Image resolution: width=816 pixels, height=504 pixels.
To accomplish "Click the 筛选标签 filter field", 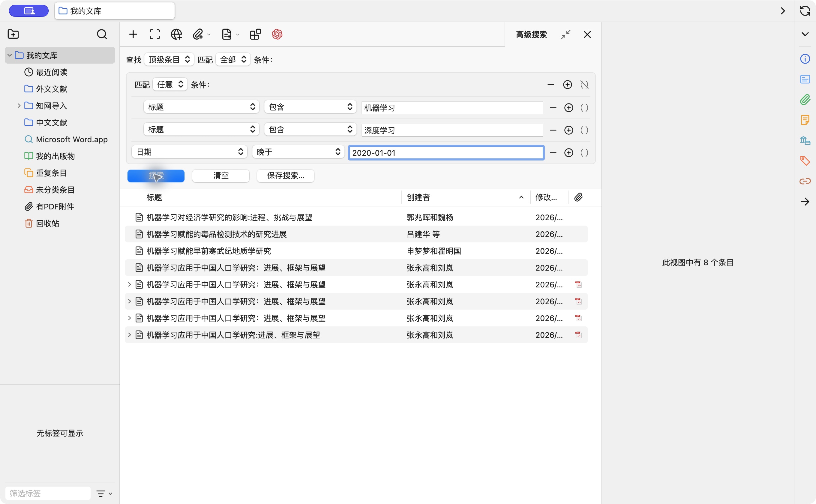I will [x=48, y=493].
